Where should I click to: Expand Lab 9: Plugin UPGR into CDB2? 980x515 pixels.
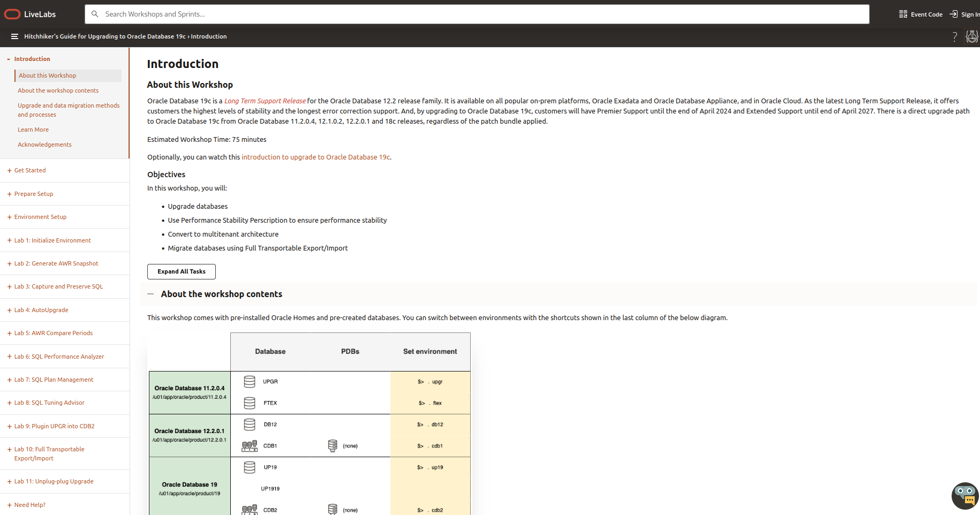click(x=10, y=427)
